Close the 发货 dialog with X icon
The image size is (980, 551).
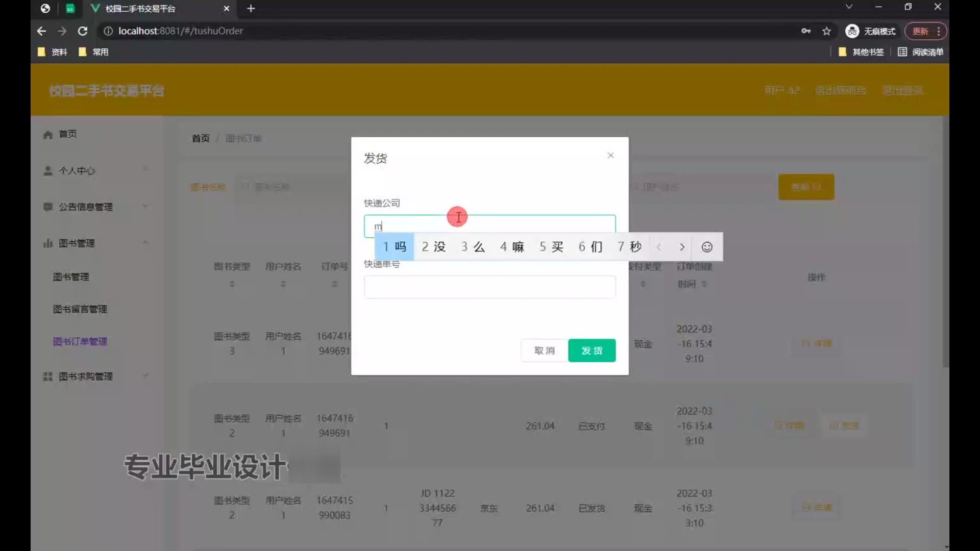click(x=610, y=155)
